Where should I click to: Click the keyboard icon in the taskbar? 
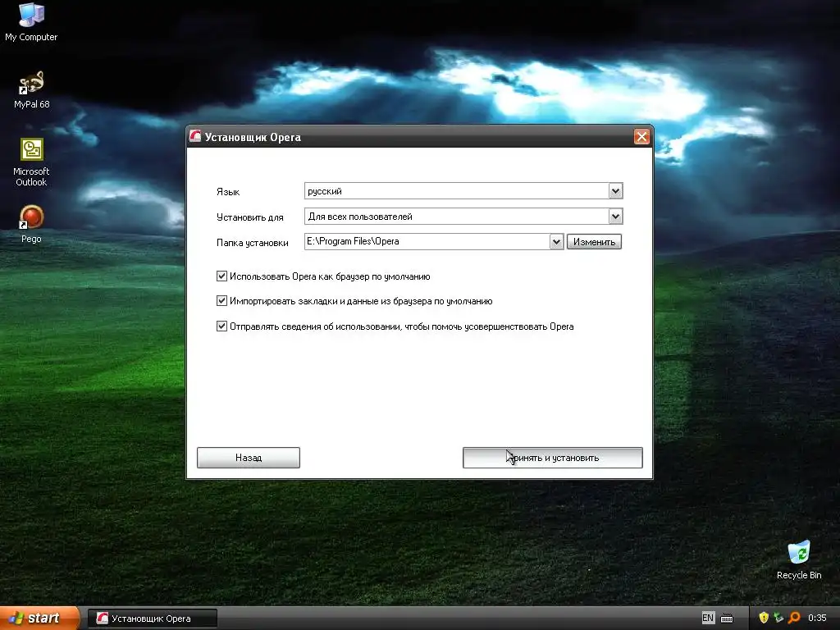coord(727,619)
